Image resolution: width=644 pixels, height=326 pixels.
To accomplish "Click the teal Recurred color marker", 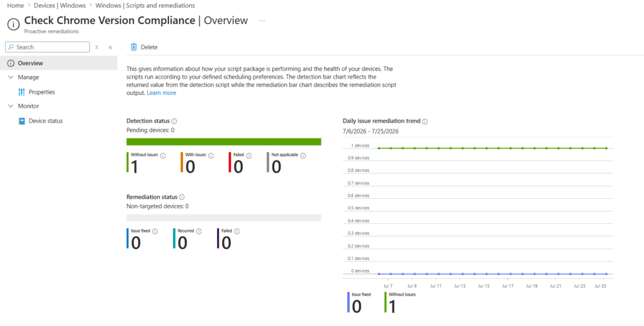I will coord(175,238).
